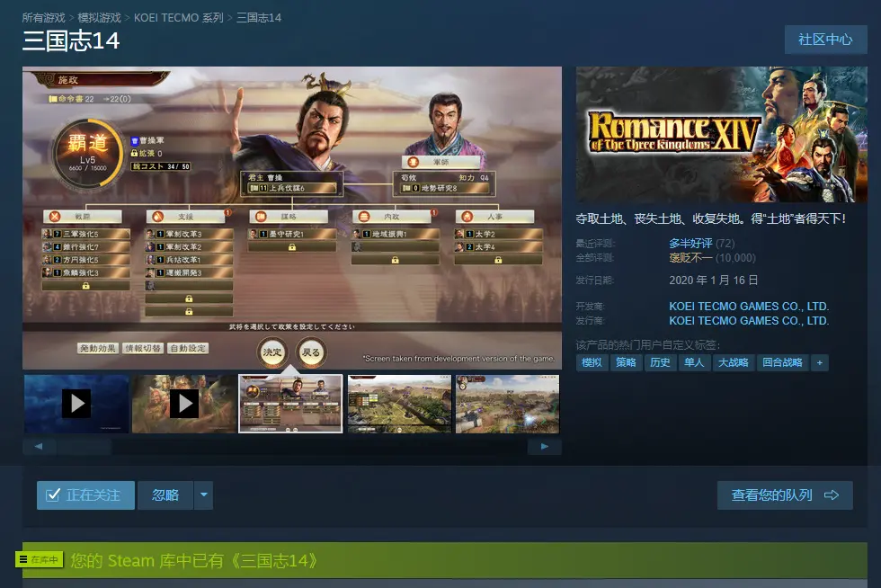
Task: Click 戻る round button in screenshot
Action: (311, 352)
